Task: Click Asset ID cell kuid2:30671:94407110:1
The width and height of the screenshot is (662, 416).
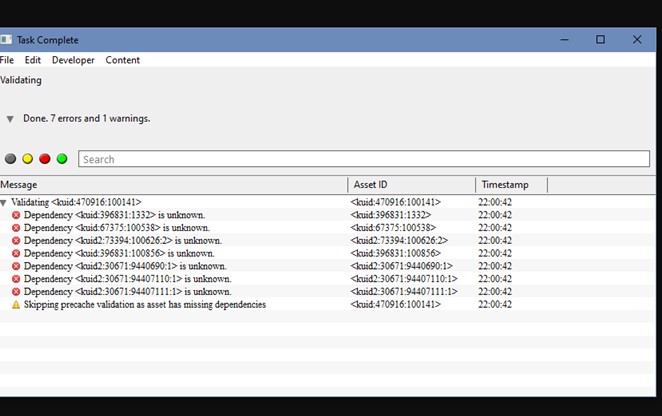Action: coord(404,279)
